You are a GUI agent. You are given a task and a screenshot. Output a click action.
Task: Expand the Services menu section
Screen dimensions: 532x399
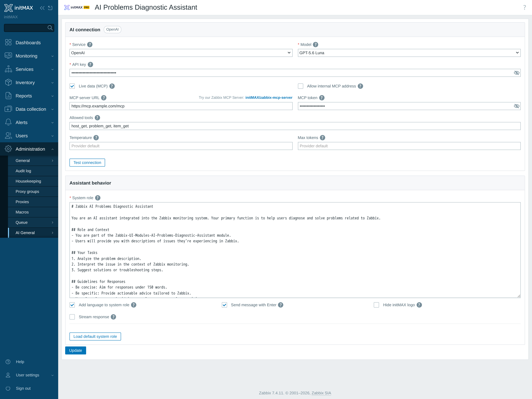click(x=29, y=69)
